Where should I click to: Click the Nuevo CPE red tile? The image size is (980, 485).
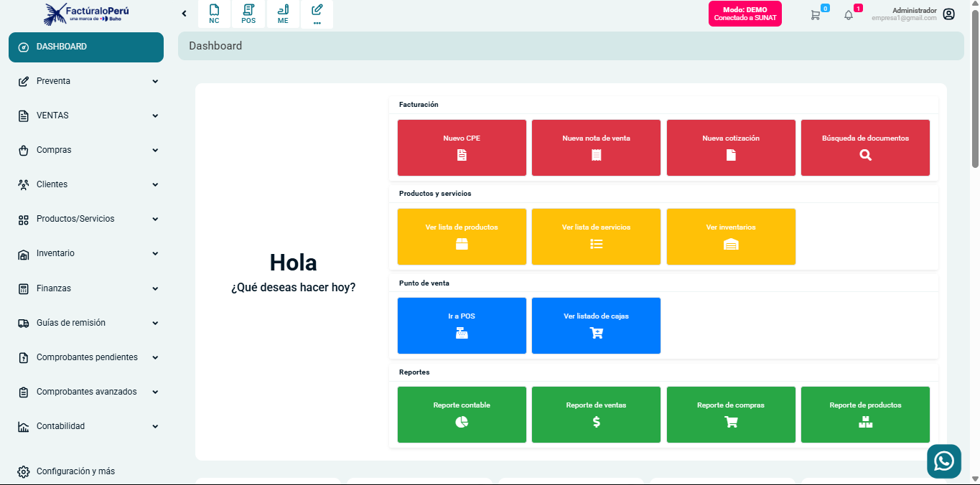coord(462,147)
